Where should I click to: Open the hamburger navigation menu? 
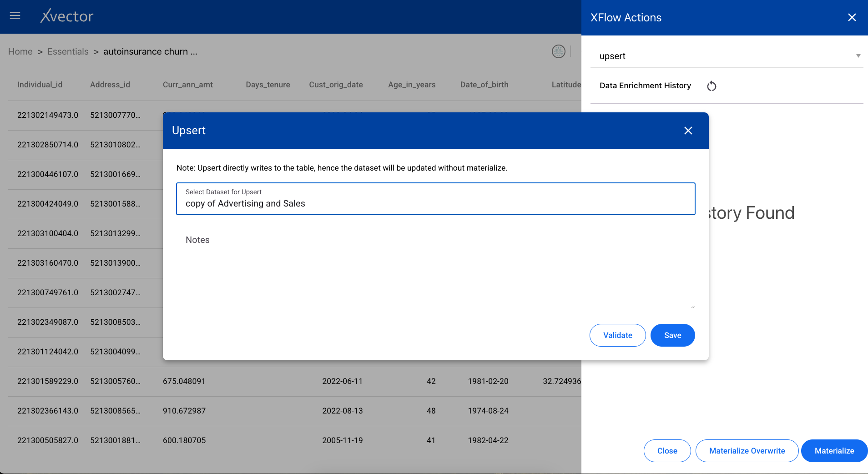(15, 16)
